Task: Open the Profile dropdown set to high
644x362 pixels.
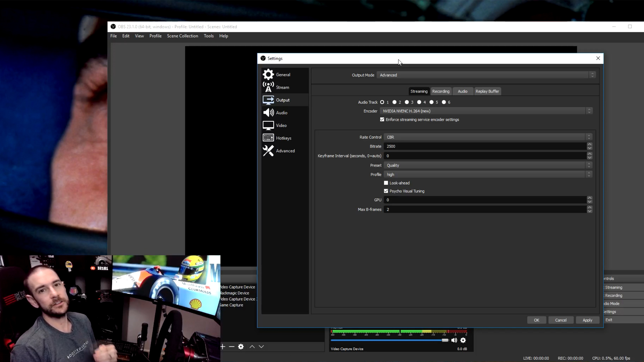Action: click(x=488, y=175)
